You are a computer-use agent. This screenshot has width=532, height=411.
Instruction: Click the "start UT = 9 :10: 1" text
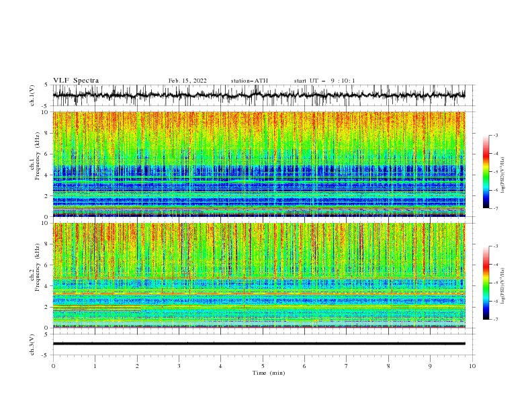point(324,81)
